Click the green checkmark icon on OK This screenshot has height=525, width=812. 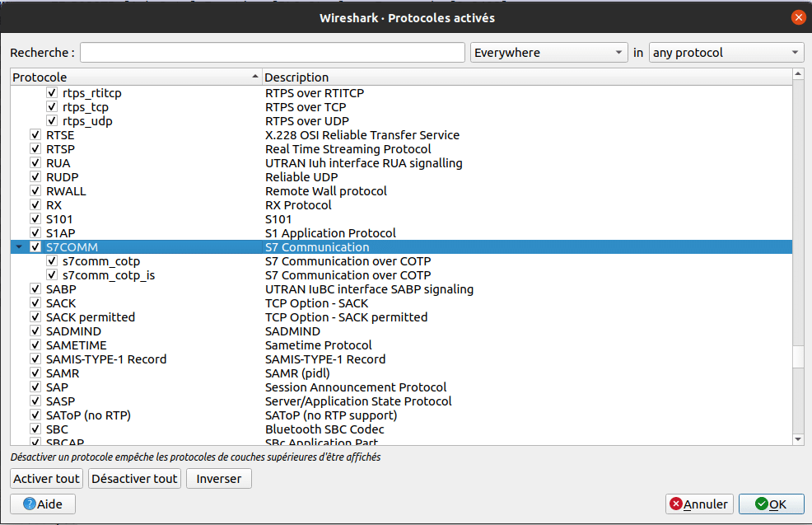[x=762, y=504]
